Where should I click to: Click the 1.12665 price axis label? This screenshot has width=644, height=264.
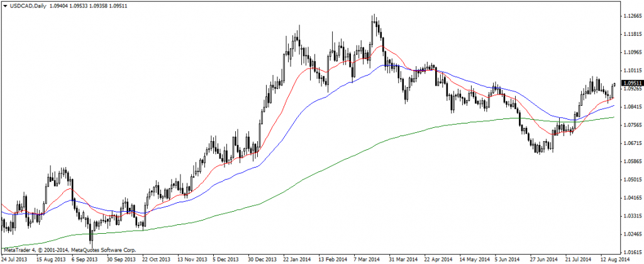(x=631, y=17)
